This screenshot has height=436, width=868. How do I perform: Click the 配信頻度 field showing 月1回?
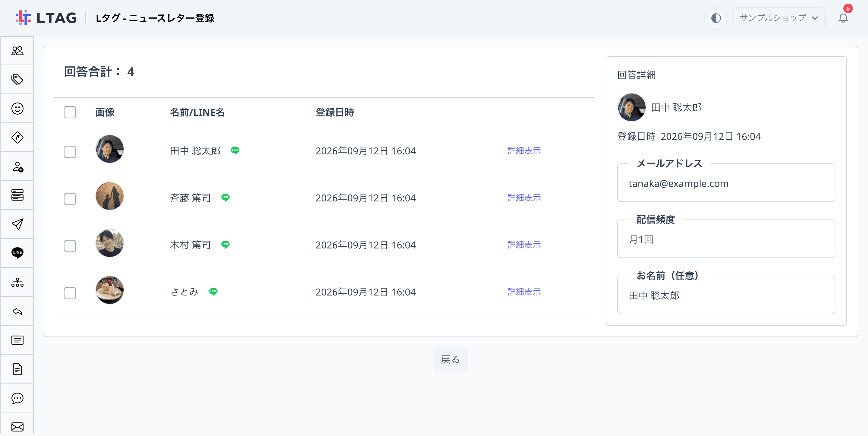click(726, 239)
